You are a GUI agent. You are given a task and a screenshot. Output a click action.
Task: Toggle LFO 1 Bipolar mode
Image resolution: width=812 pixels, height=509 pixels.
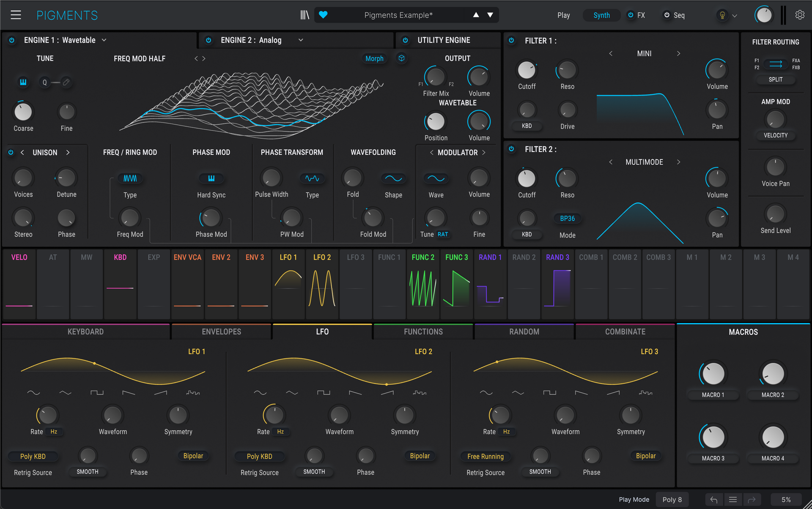pyautogui.click(x=193, y=456)
